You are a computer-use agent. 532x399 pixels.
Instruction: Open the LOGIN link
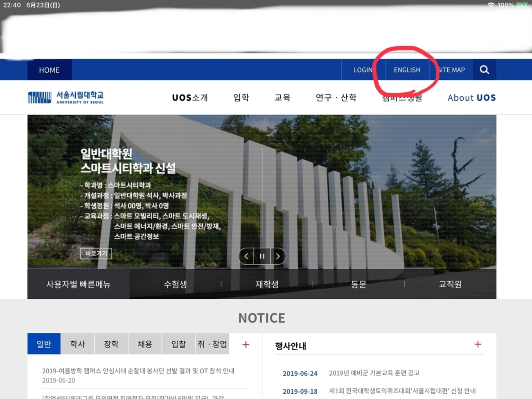(363, 70)
